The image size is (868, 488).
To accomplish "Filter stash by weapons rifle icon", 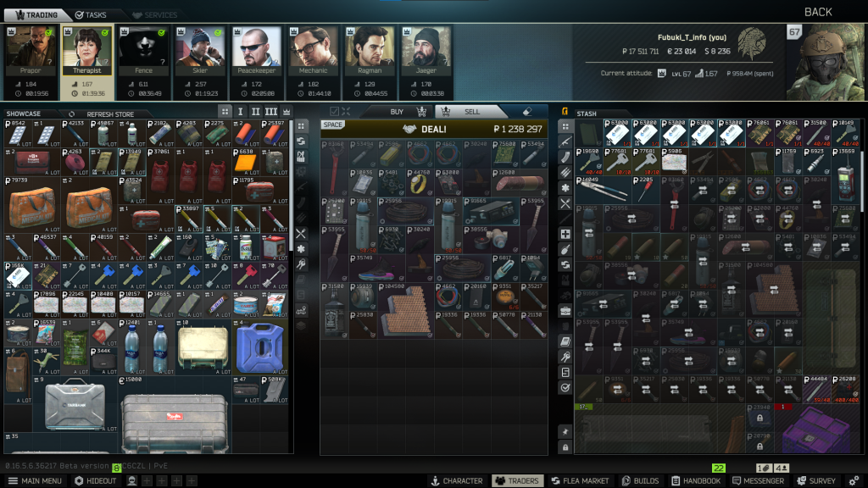I will point(565,141).
